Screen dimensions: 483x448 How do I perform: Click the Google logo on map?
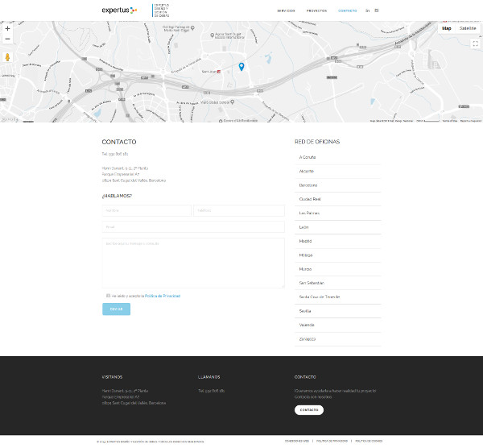pos(10,119)
